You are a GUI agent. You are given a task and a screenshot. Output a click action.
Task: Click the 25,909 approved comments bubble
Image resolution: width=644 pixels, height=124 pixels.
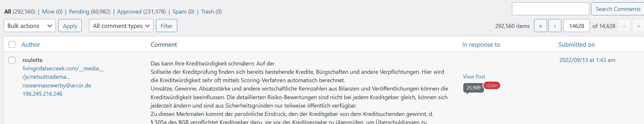473,88
